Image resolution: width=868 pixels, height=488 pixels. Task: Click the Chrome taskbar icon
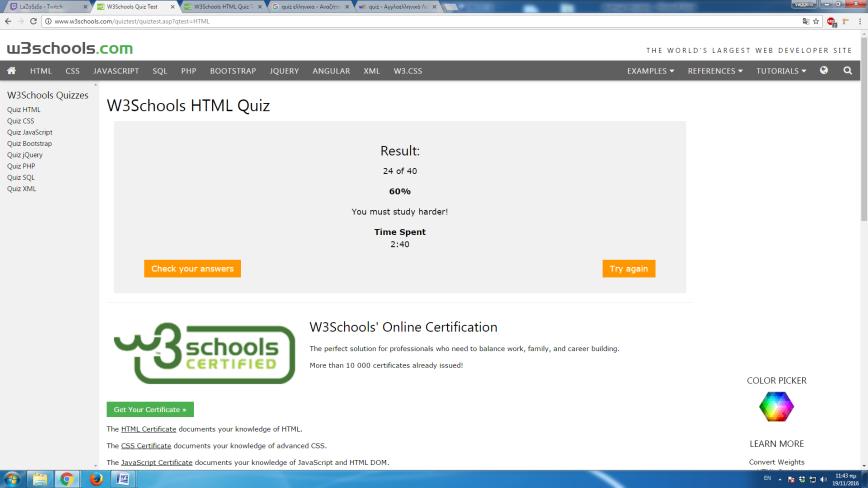tap(66, 479)
